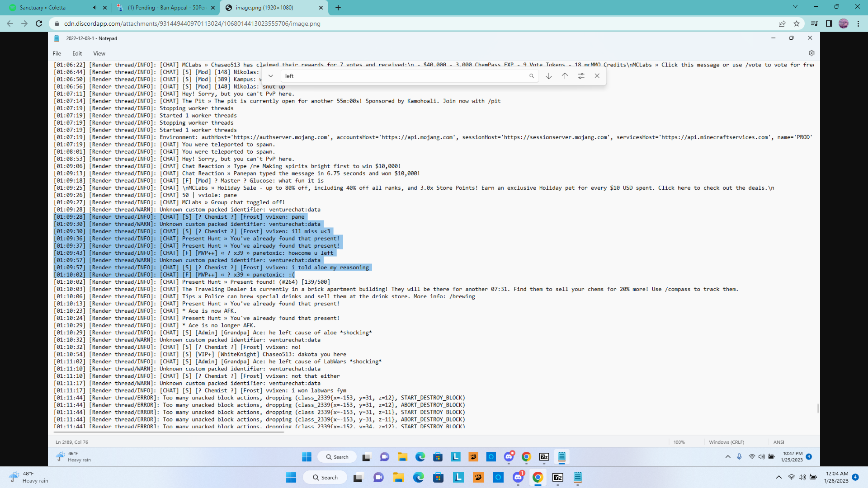Reload the current page

point(39,23)
